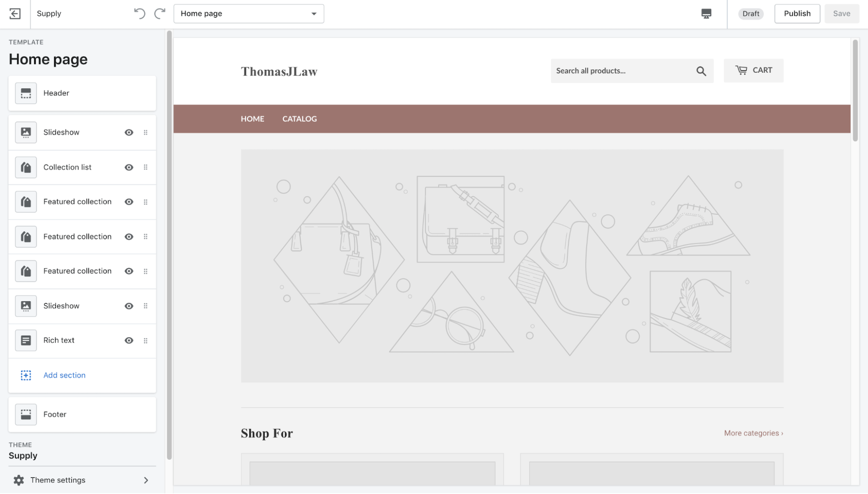The height and width of the screenshot is (494, 868).
Task: Click the search magnifier in the store preview
Action: tap(701, 70)
